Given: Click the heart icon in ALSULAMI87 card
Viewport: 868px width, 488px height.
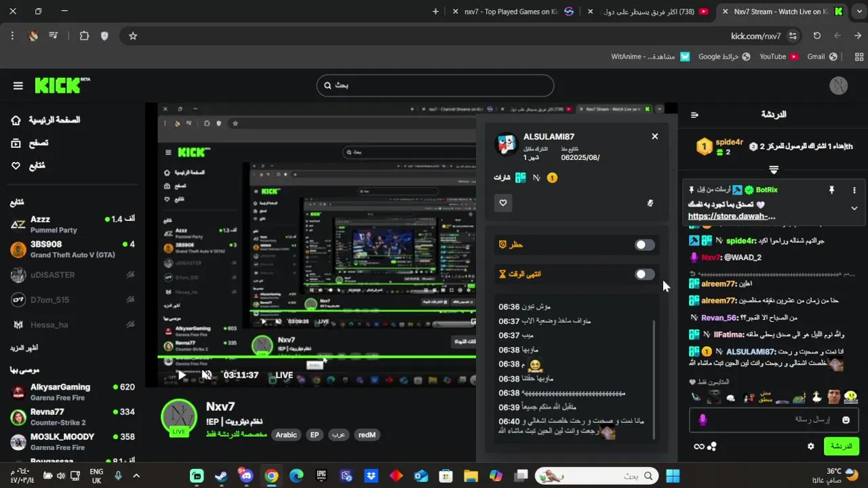Looking at the screenshot, I should [x=502, y=203].
